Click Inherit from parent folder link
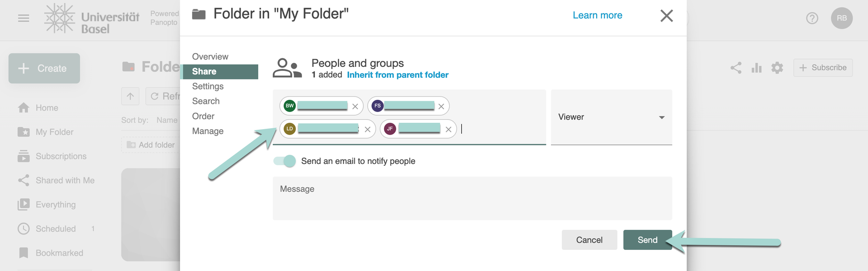Viewport: 868px width, 271px height. (398, 75)
